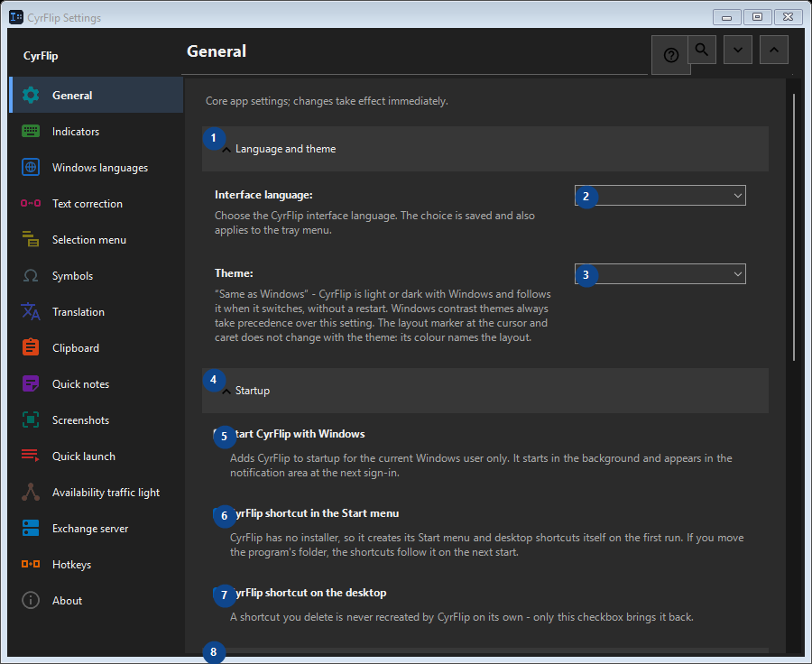
Task: Click the purple Quick notes icon
Action: coord(31,383)
